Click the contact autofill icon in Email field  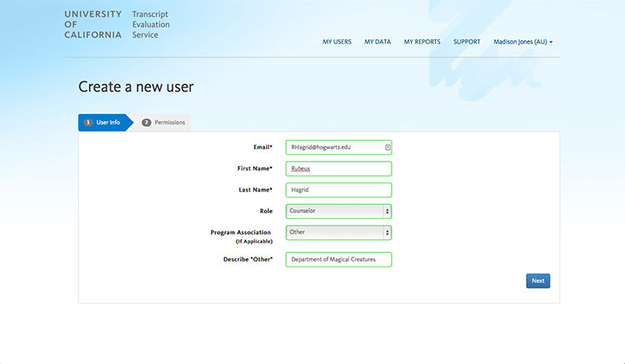(x=387, y=147)
